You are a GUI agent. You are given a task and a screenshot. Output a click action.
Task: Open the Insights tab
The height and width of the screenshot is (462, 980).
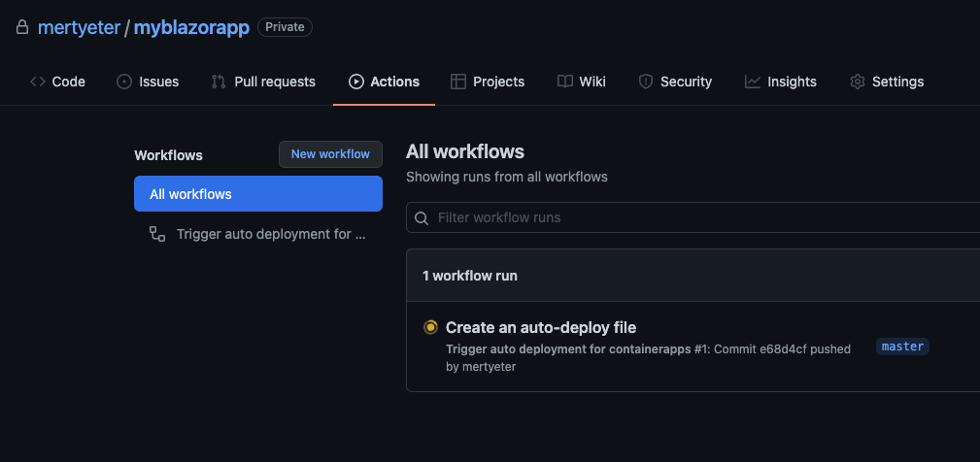click(x=781, y=82)
